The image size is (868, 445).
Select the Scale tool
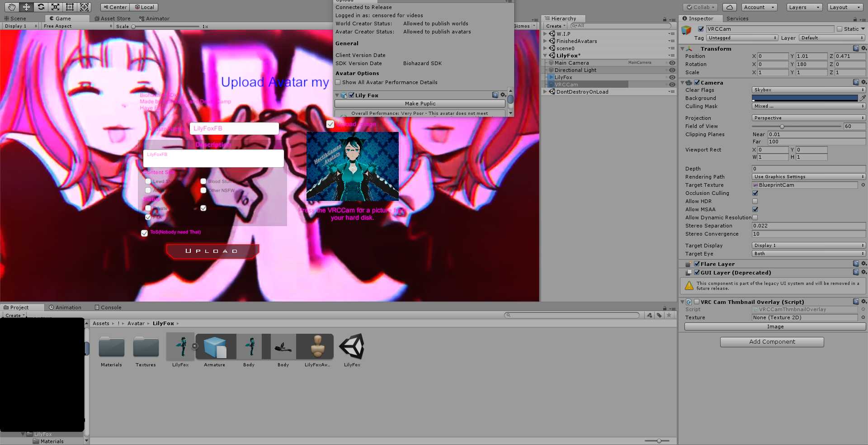[55, 7]
